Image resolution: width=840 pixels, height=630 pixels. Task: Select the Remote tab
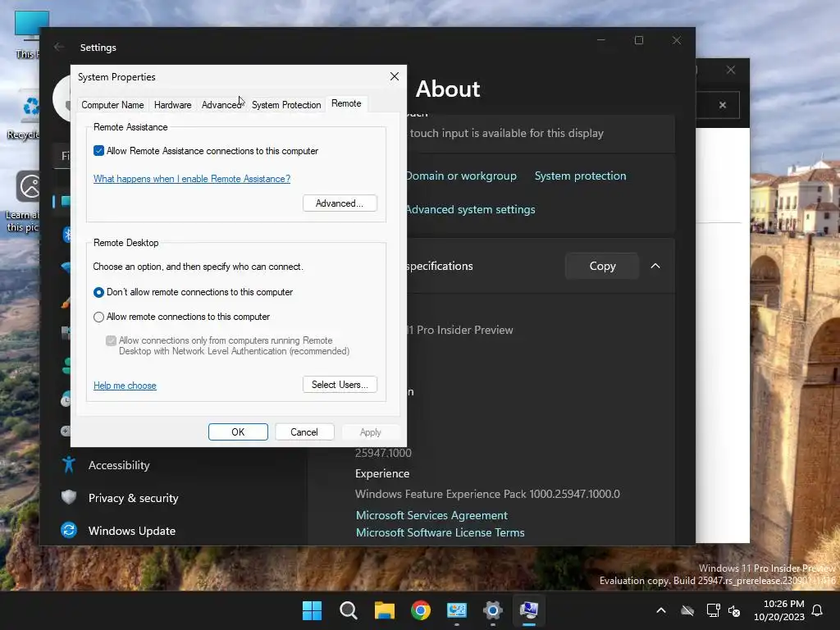[346, 103]
